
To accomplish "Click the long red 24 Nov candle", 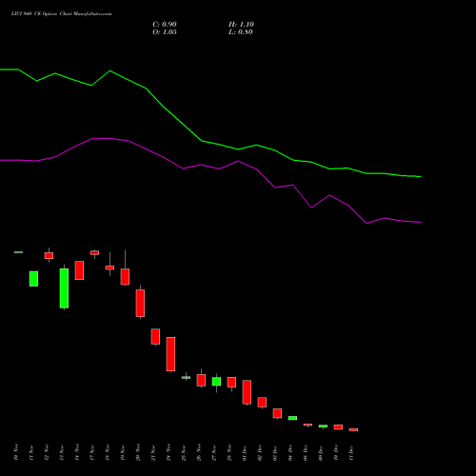I will [170, 354].
